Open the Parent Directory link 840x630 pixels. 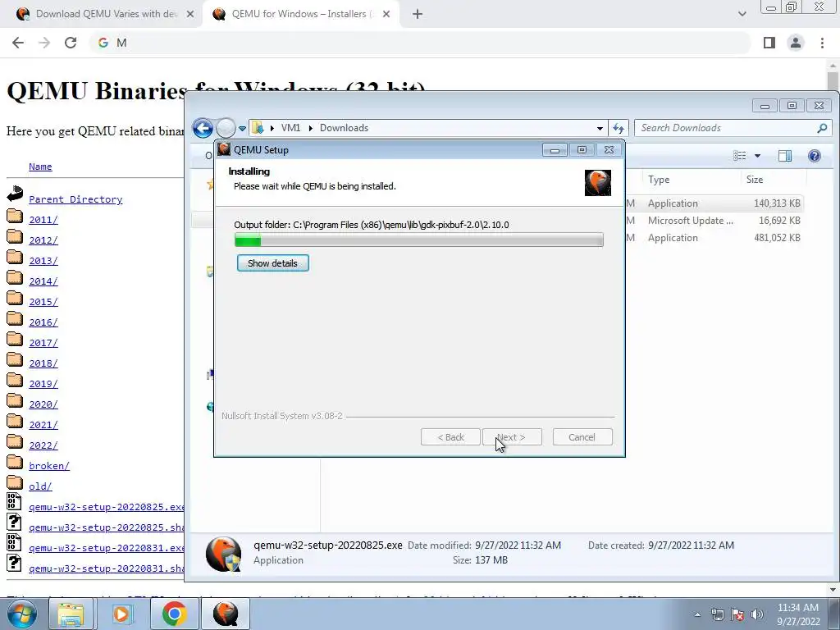pos(75,199)
